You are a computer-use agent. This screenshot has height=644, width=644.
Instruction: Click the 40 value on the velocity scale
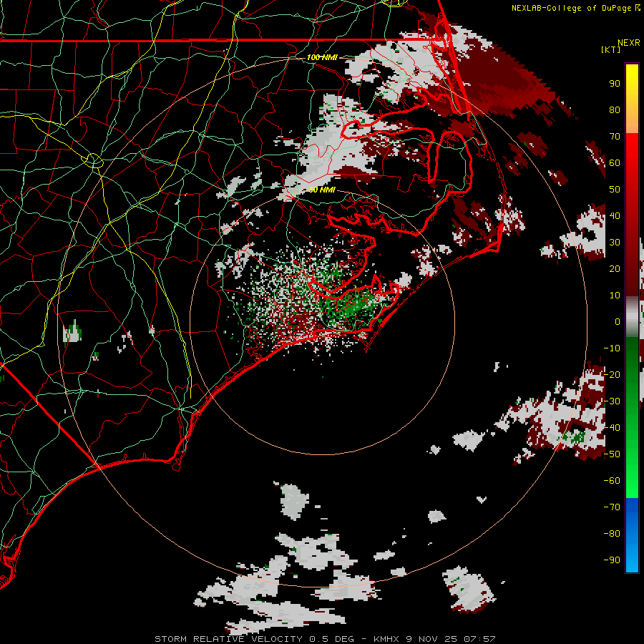pos(615,215)
